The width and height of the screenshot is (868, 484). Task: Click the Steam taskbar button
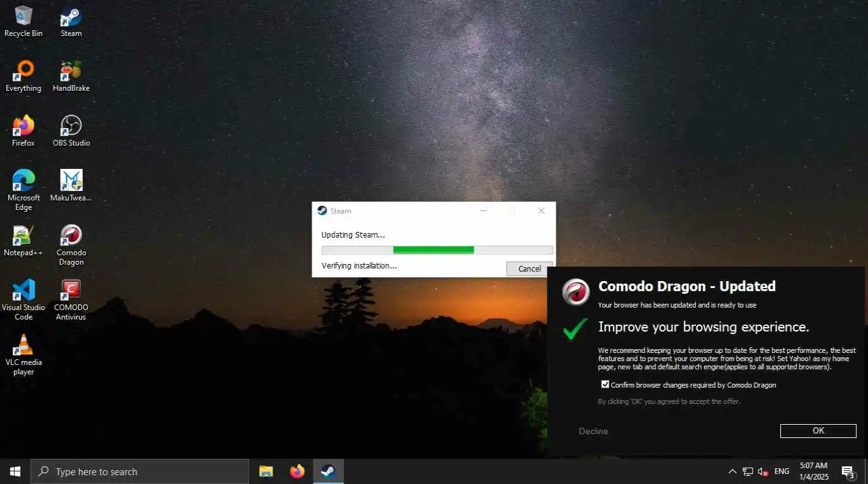pos(328,471)
